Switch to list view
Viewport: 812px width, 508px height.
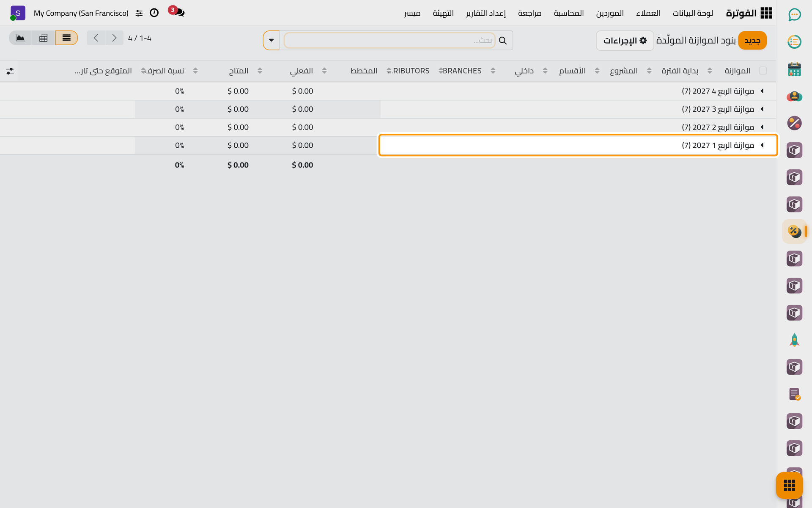tap(66, 38)
